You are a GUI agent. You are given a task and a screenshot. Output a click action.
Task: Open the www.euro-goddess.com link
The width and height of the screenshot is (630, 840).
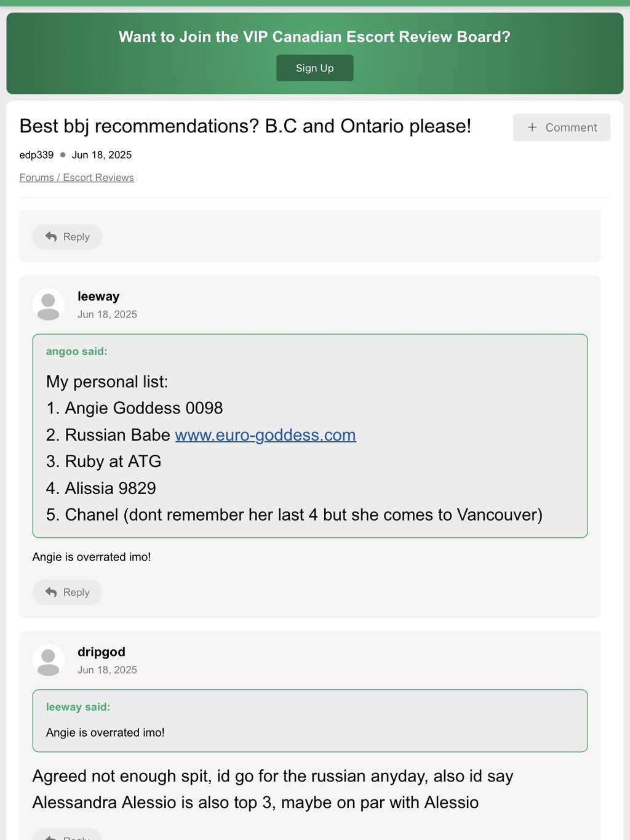tap(265, 435)
